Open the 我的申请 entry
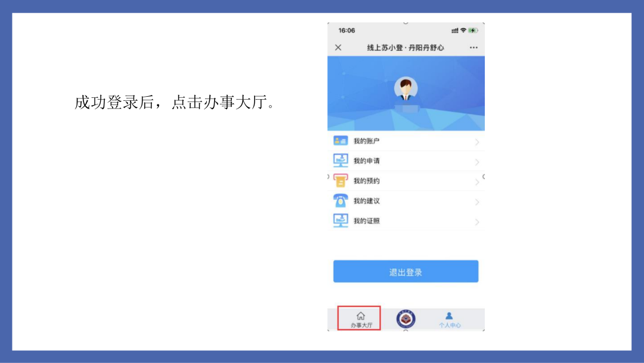The height and width of the screenshot is (363, 644). click(406, 161)
